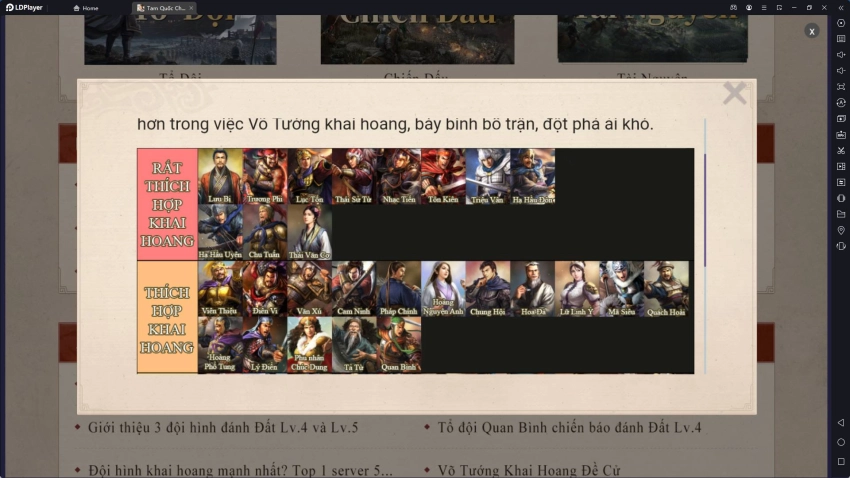
Task: Click the LDPlayer volume down icon
Action: point(841,70)
